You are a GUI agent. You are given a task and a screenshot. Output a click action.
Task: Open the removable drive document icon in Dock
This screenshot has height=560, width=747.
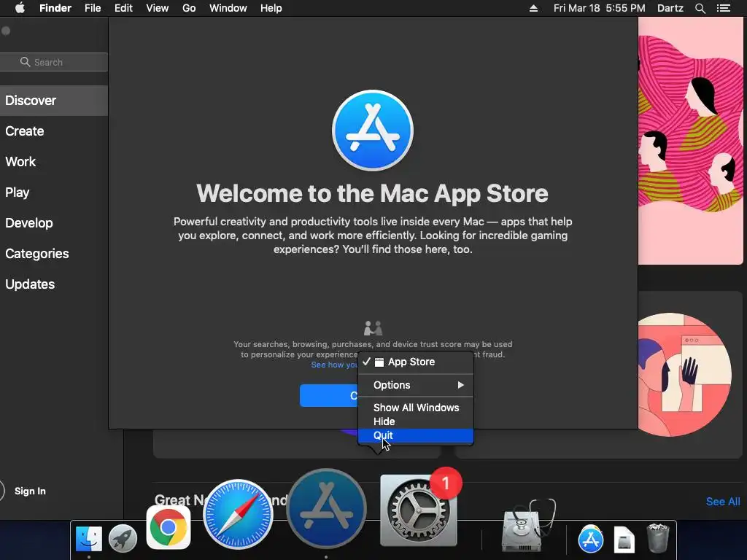click(624, 540)
